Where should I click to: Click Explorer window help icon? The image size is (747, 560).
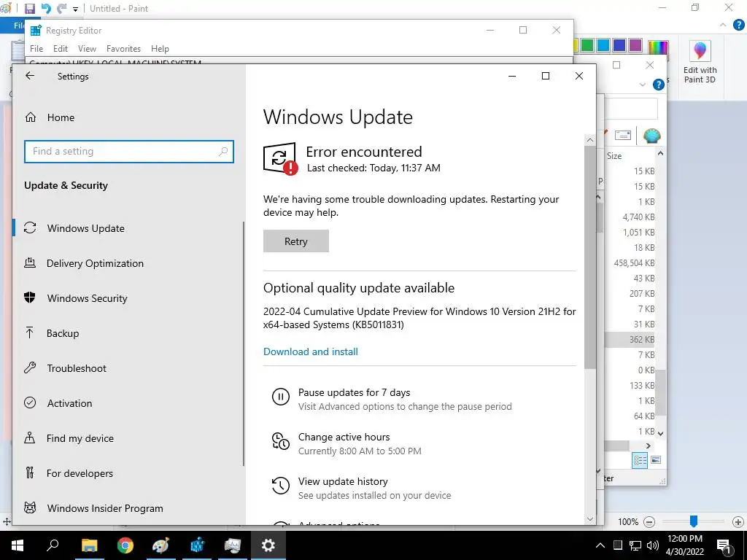click(x=659, y=85)
